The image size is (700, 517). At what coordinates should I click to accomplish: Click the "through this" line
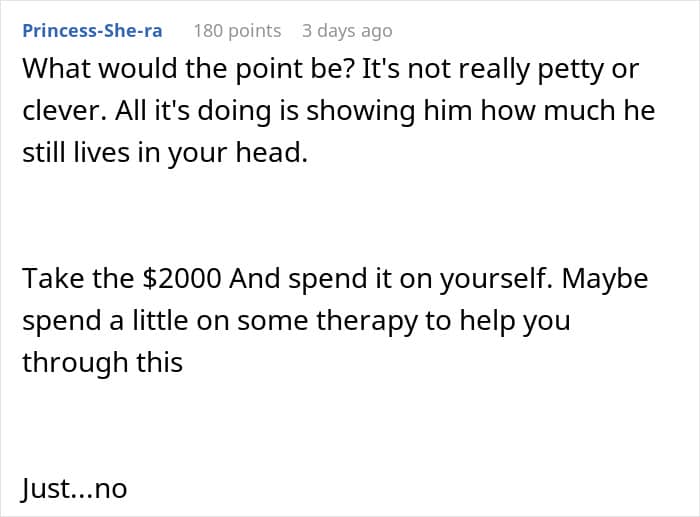point(102,362)
